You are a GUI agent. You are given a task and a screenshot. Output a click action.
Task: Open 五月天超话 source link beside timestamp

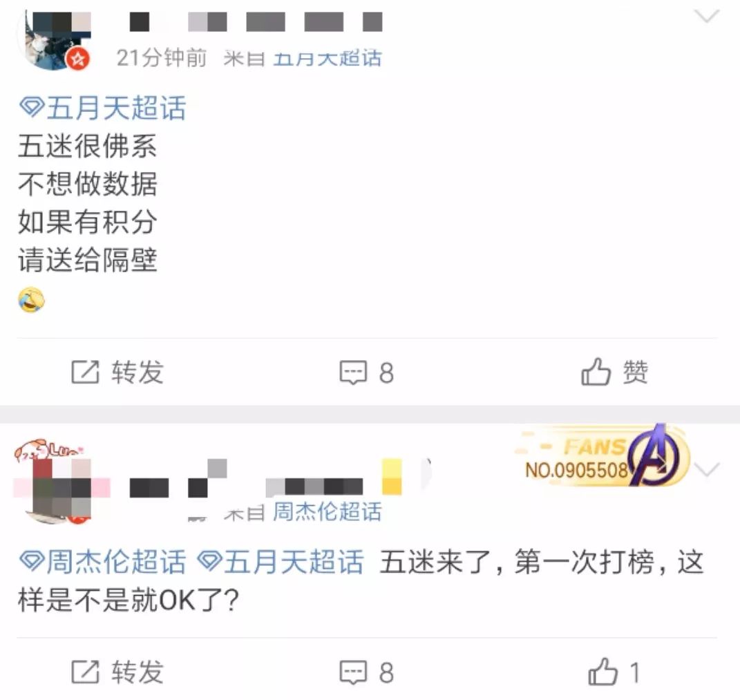point(327,59)
